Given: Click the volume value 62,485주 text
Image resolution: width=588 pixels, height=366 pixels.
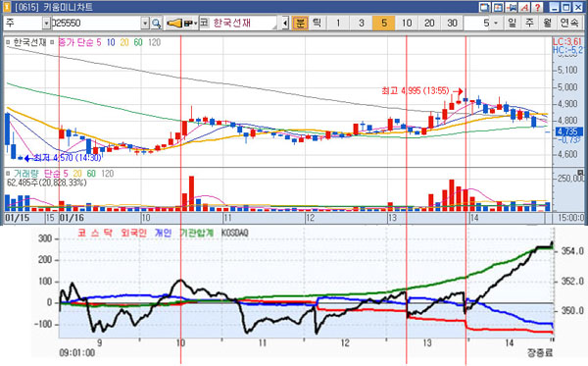Looking at the screenshot, I should tap(46, 183).
